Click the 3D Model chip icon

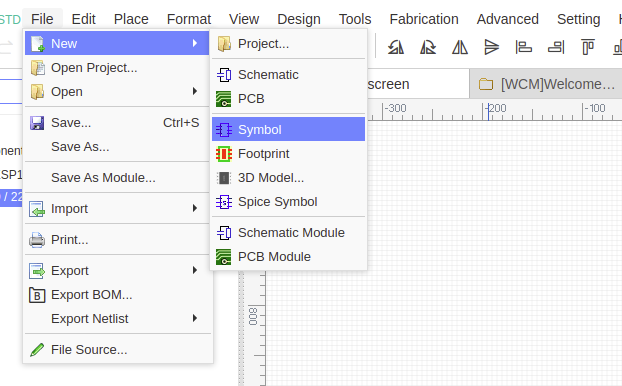[224, 178]
